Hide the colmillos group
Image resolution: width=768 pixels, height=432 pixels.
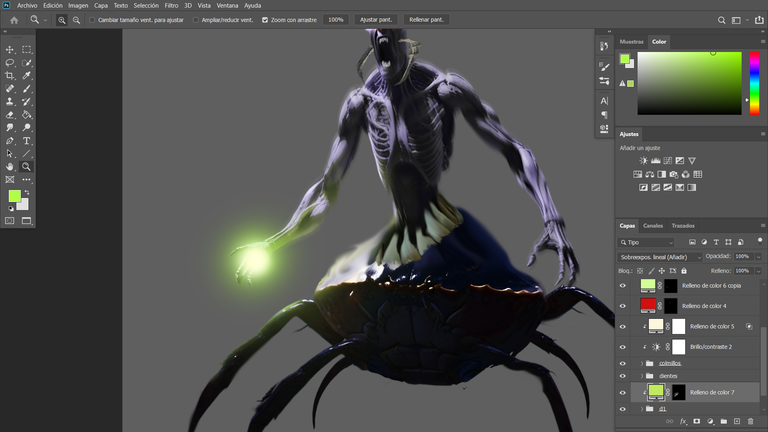coord(623,363)
